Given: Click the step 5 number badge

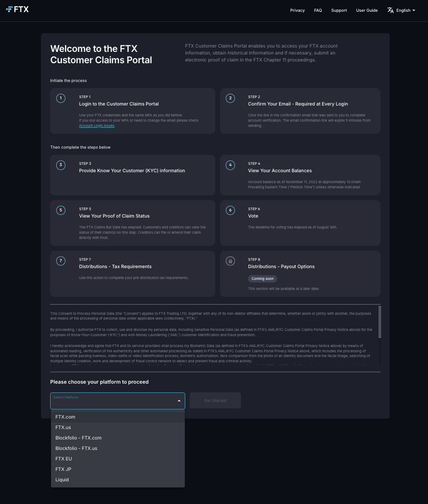Looking at the screenshot, I should (x=61, y=210).
